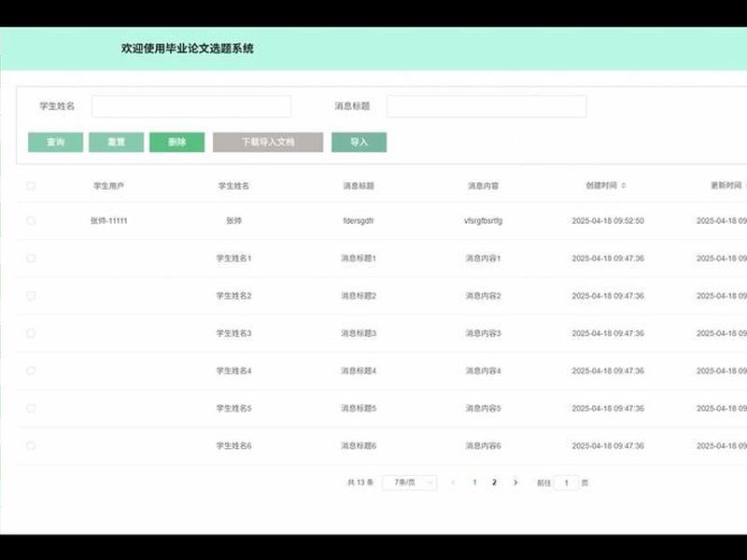Click the 学生姓名 column header in table
Viewport: 747px width, 560px height.
(233, 186)
